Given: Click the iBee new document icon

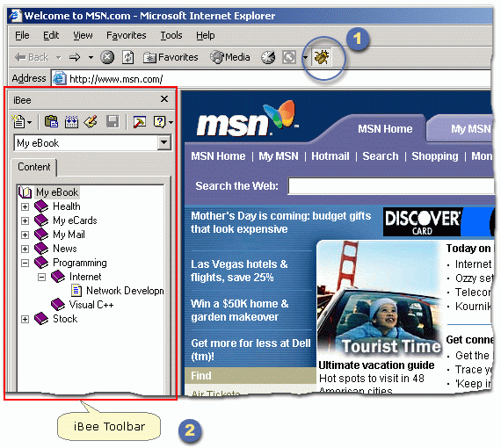Looking at the screenshot, I should click(x=18, y=121).
